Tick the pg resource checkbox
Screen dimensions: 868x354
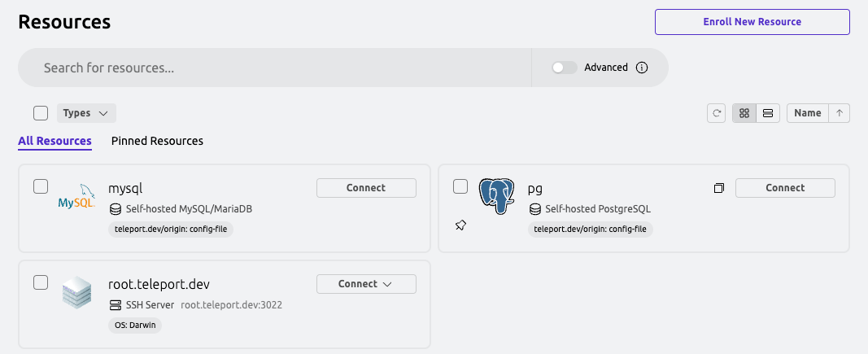click(460, 186)
